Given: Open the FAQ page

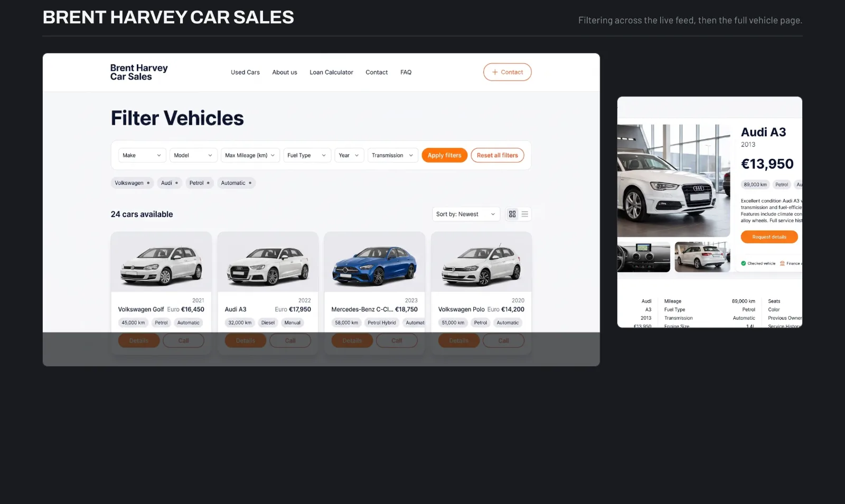Looking at the screenshot, I should click(x=406, y=72).
